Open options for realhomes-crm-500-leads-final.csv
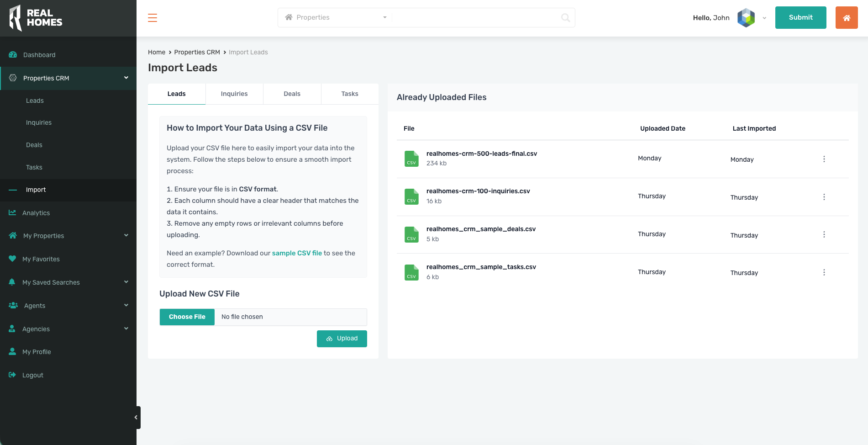 (824, 159)
